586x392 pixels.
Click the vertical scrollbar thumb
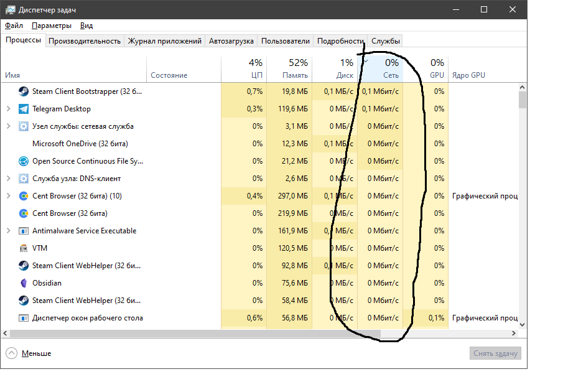click(523, 100)
